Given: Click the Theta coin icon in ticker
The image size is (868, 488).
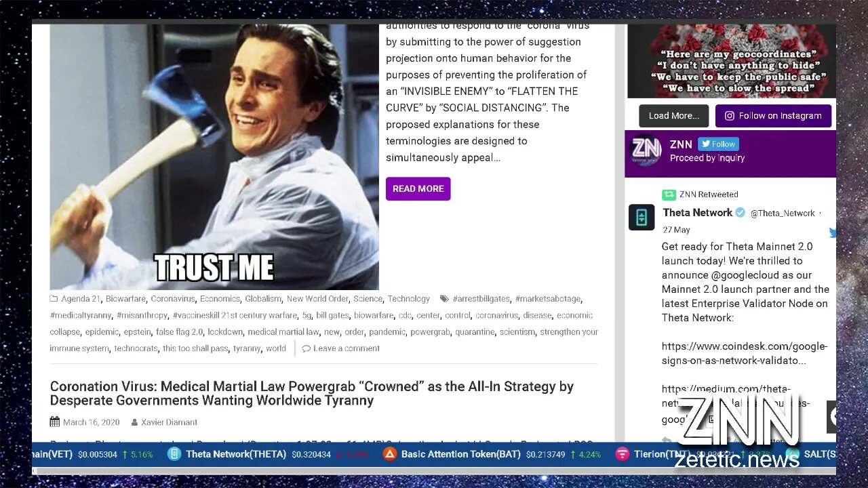Looking at the screenshot, I should click(174, 454).
